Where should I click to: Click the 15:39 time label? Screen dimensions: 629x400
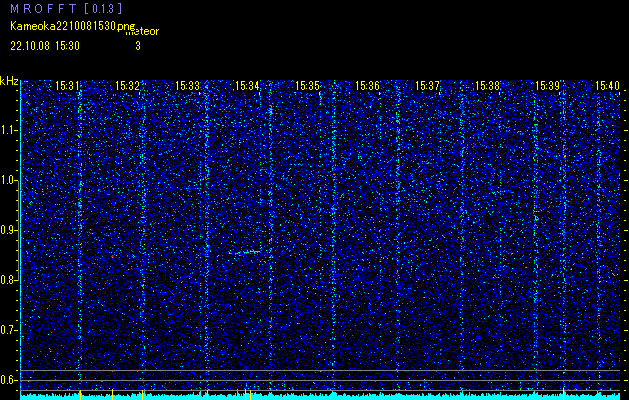point(548,85)
